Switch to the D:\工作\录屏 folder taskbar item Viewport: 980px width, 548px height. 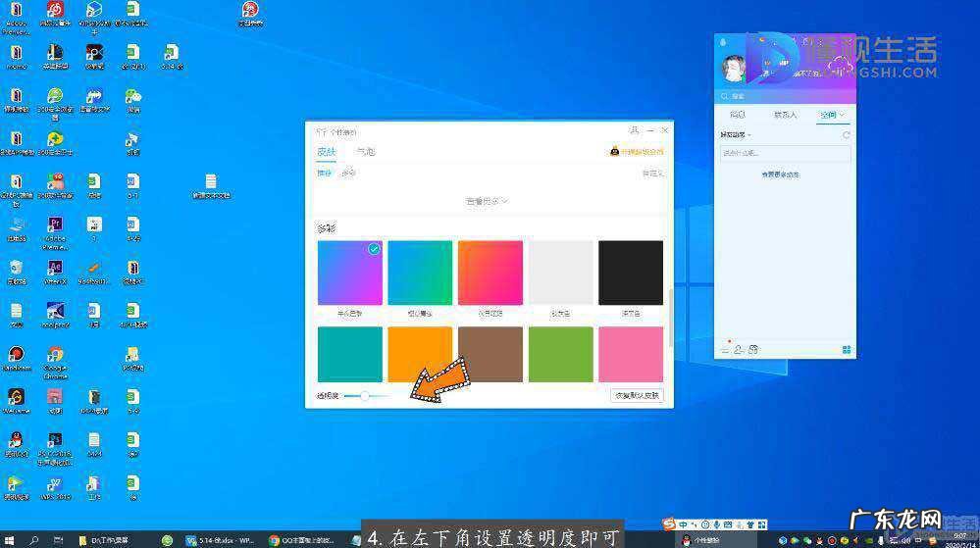click(104, 540)
